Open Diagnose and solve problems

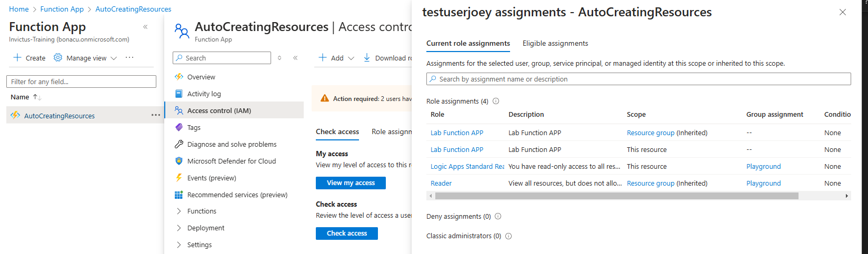232,144
